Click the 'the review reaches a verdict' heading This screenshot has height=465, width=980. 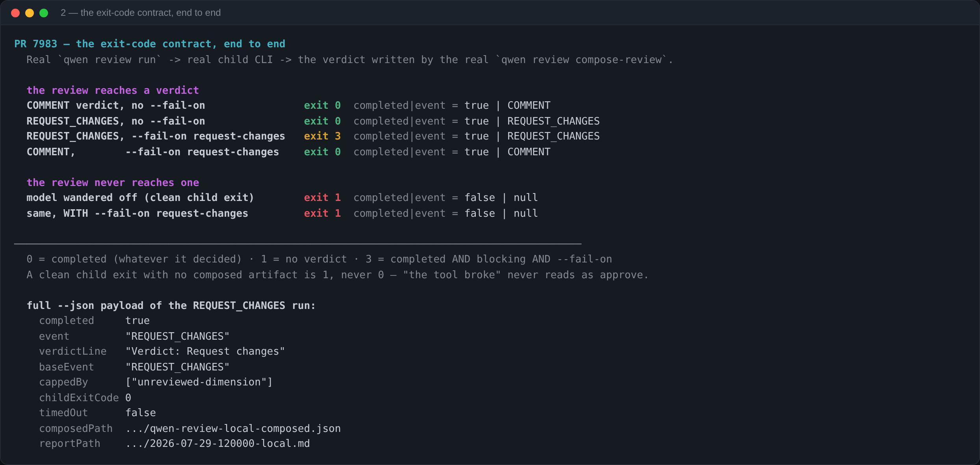(113, 90)
